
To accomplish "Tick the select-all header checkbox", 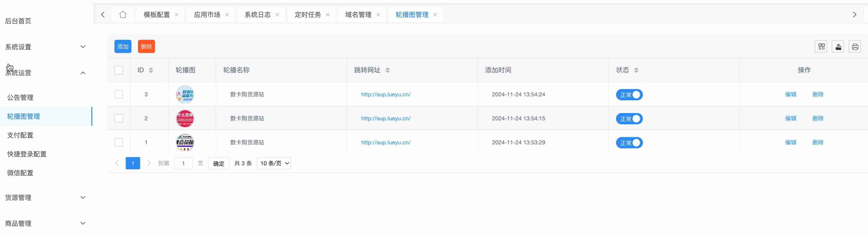I will coord(119,70).
